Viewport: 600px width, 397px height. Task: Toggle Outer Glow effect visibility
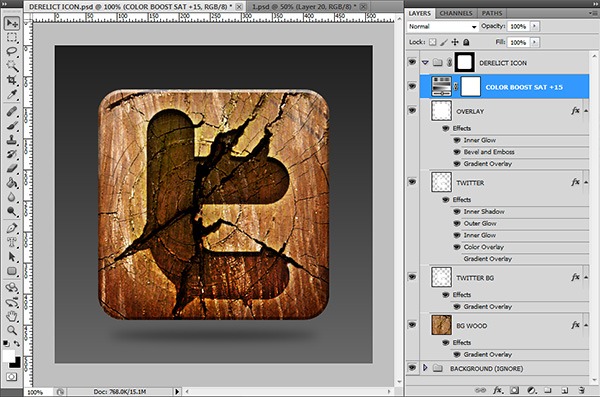[457, 223]
